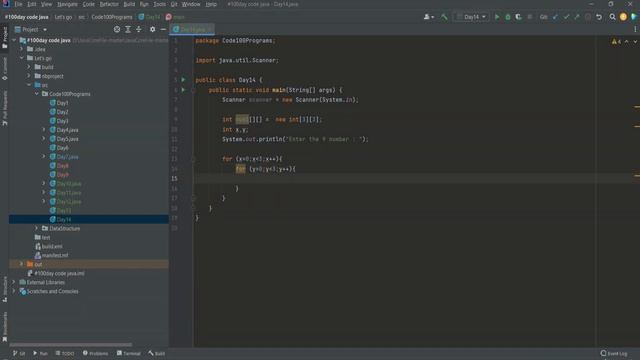Click the rollback undo arrow icon
640x360 pixels.
pos(599,17)
